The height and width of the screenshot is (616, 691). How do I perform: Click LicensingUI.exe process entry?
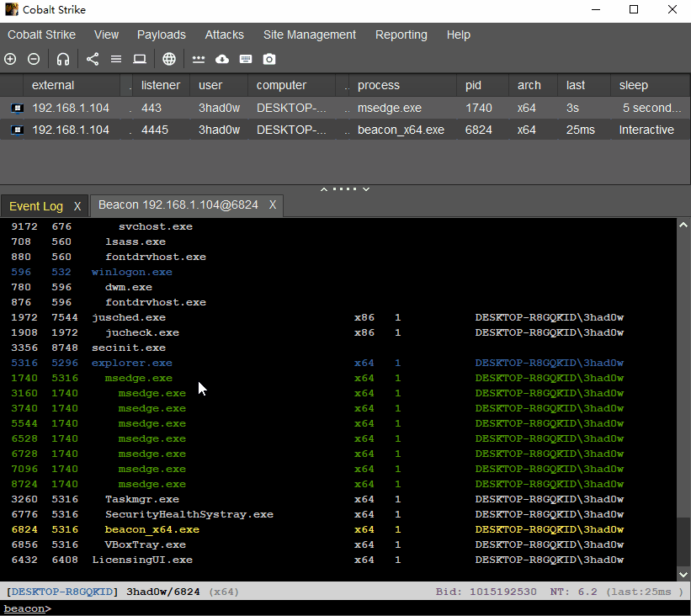142,560
